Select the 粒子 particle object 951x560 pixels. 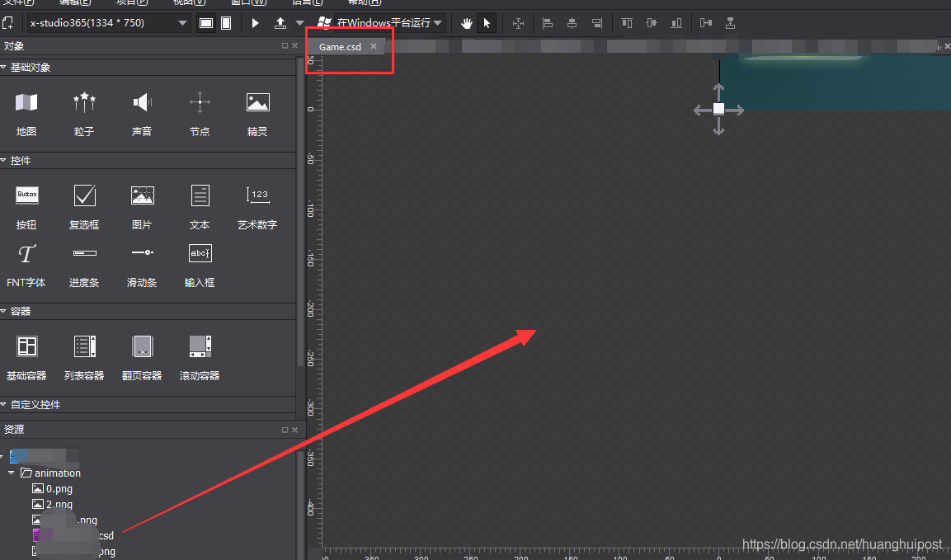point(83,114)
